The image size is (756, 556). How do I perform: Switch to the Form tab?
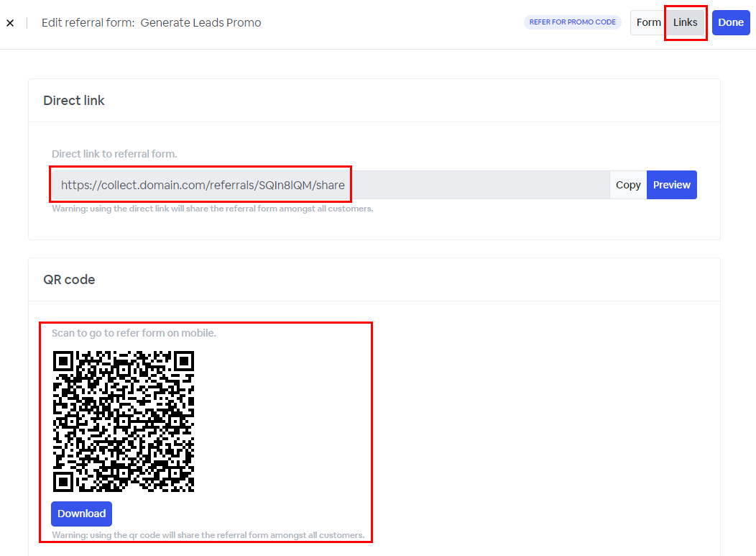click(648, 22)
